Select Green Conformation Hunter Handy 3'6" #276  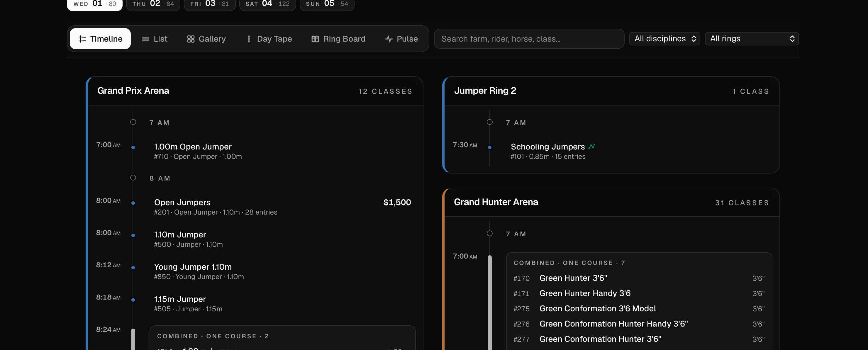tap(639, 324)
